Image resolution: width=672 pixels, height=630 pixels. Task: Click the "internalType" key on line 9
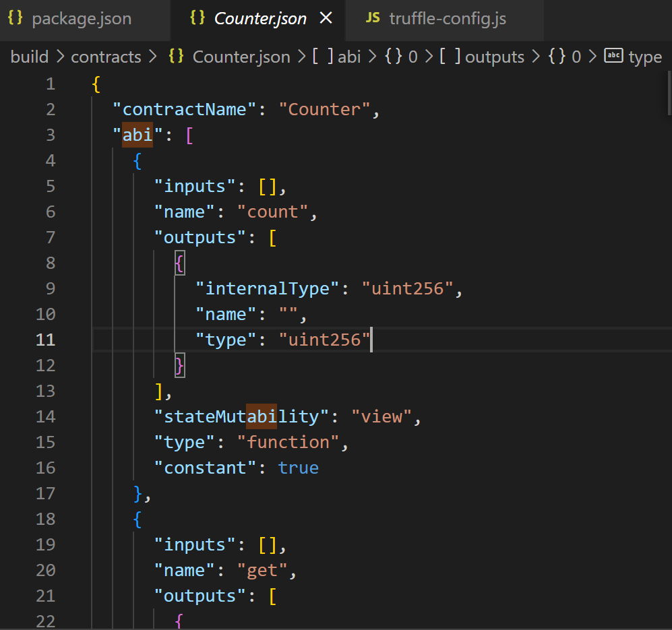tap(268, 289)
